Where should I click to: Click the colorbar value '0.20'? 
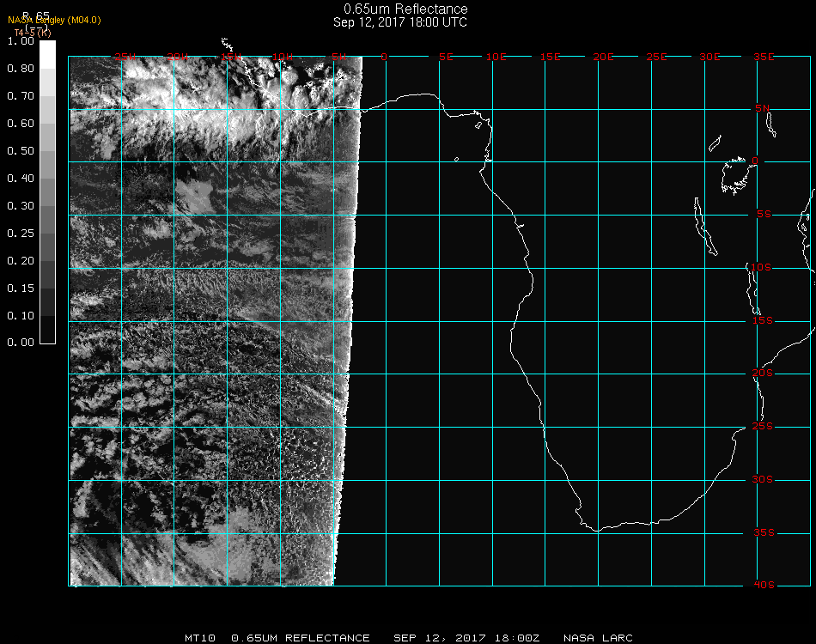pos(21,261)
